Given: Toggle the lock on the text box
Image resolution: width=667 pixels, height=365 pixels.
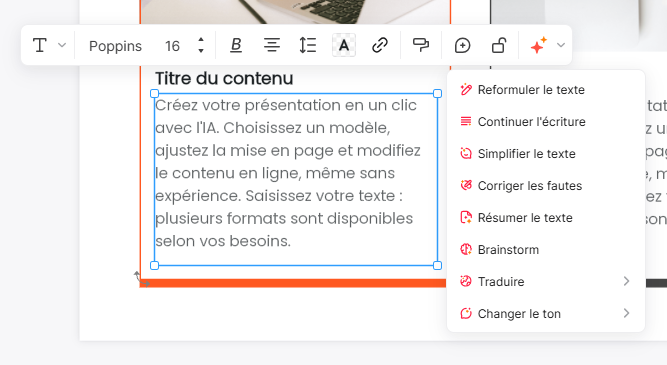Looking at the screenshot, I should point(499,45).
